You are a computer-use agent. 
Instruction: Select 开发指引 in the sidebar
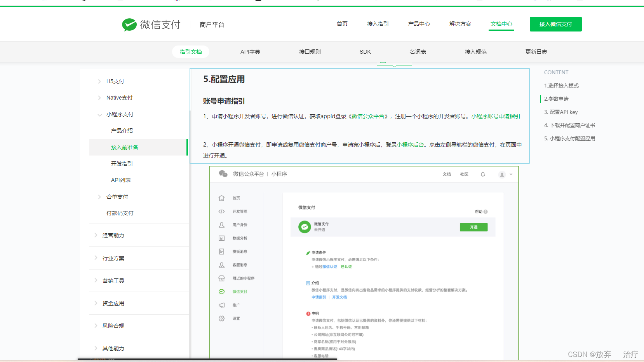click(x=122, y=164)
